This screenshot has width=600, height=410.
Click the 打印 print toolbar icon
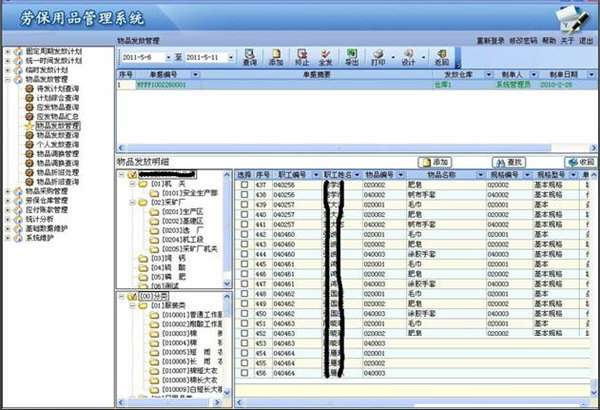378,57
